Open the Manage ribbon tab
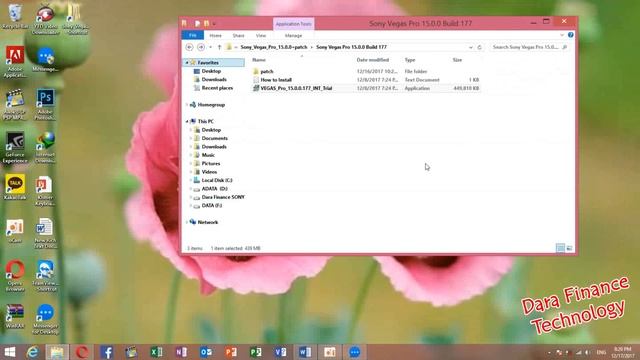 point(293,36)
